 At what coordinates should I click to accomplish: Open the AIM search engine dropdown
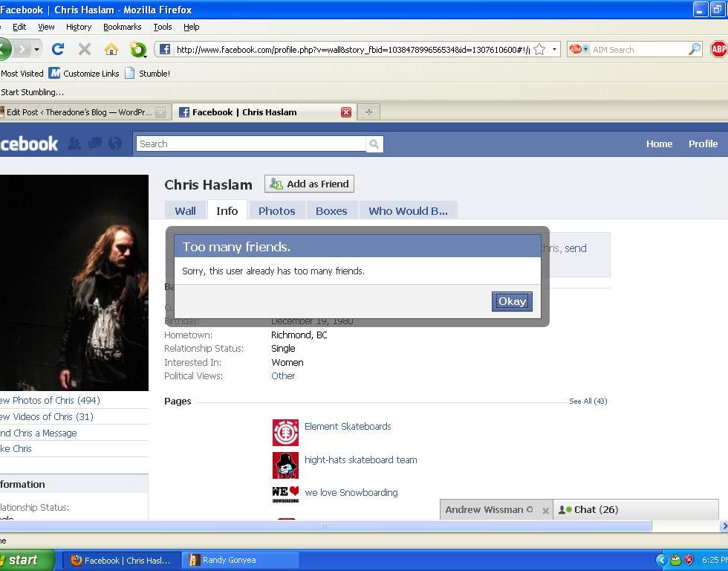pyautogui.click(x=578, y=50)
